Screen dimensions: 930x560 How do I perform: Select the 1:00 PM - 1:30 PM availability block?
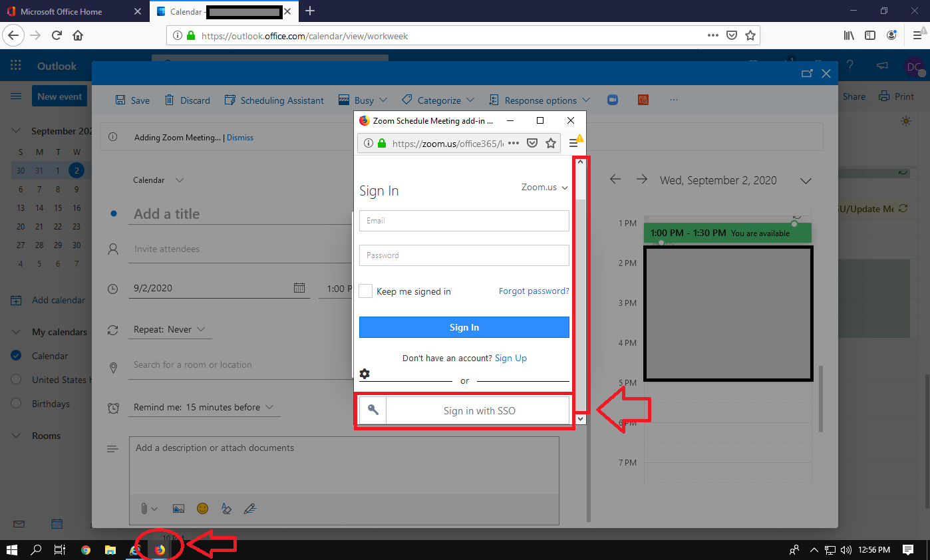(727, 233)
